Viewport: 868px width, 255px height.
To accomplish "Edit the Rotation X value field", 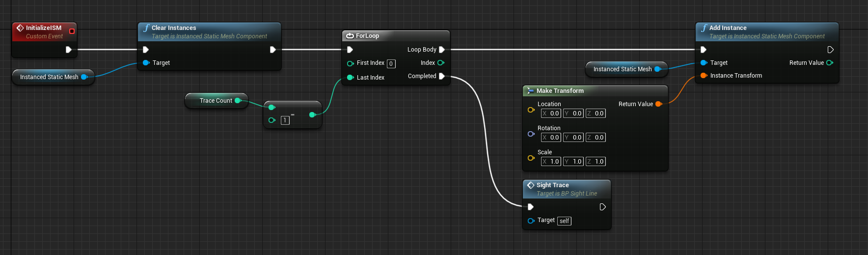I will 551,138.
